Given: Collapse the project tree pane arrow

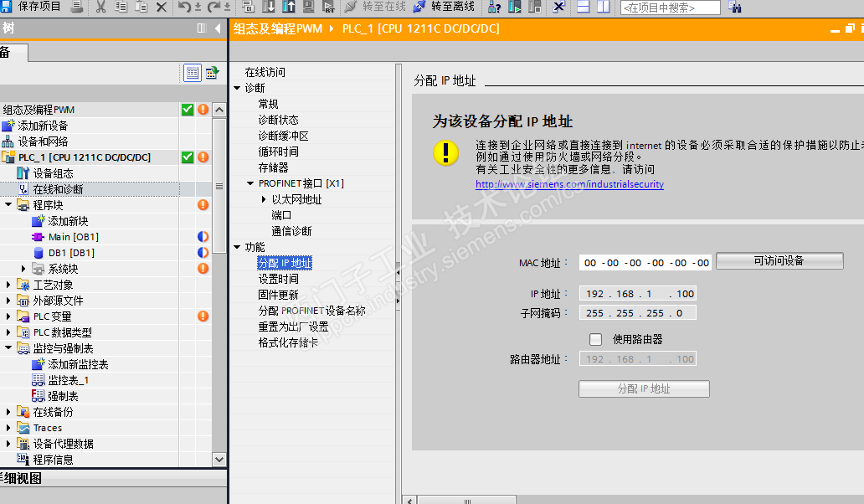Looking at the screenshot, I should (219, 28).
